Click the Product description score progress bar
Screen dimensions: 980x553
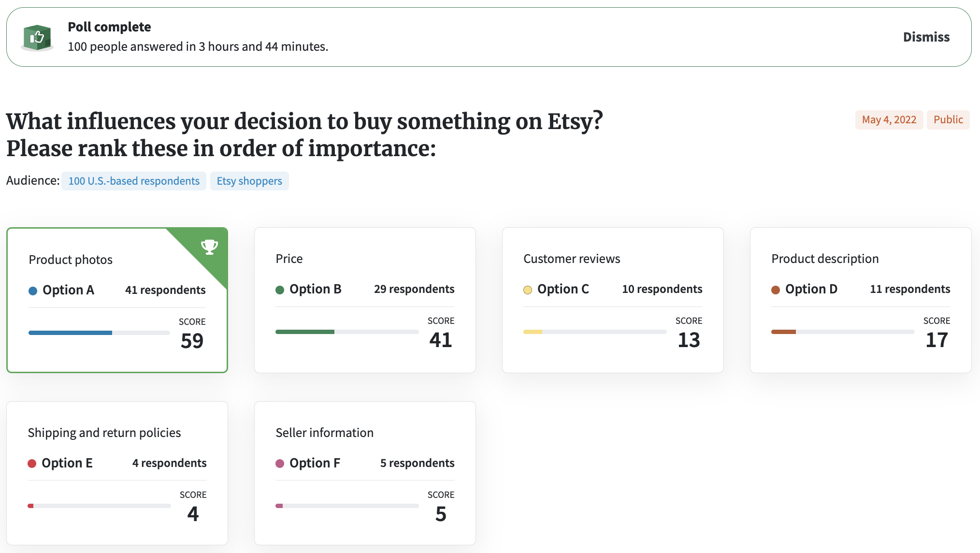coord(843,332)
